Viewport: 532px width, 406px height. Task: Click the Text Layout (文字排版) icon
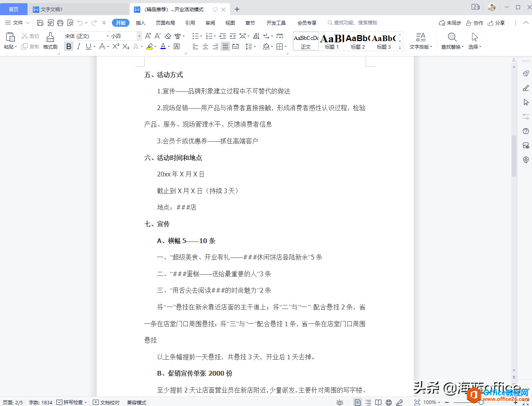[421, 37]
